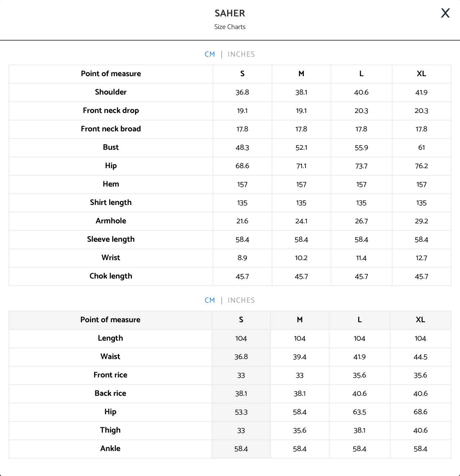Image resolution: width=460 pixels, height=476 pixels.
Task: Click the Bust value 61 for XL
Action: (x=421, y=147)
